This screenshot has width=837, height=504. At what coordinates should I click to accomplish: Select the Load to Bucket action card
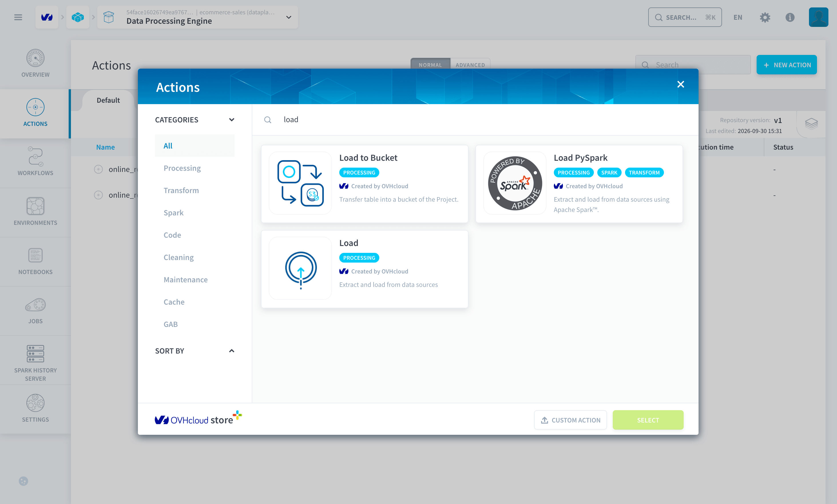coord(365,184)
